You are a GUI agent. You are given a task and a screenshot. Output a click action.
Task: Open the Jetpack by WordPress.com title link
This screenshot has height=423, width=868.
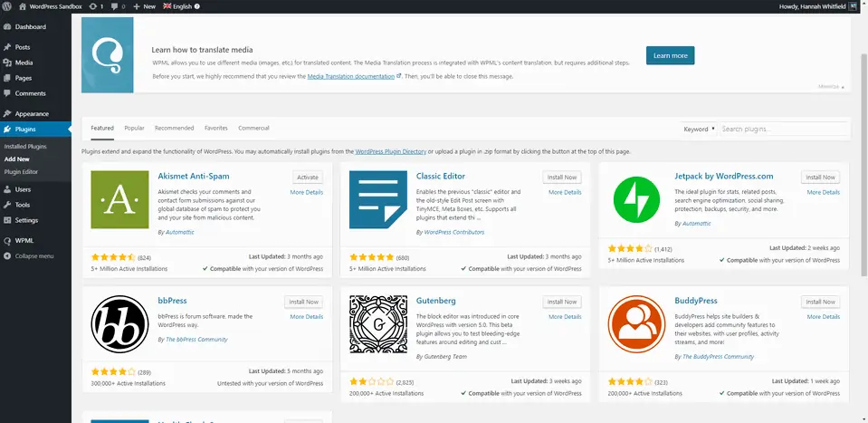pos(723,176)
